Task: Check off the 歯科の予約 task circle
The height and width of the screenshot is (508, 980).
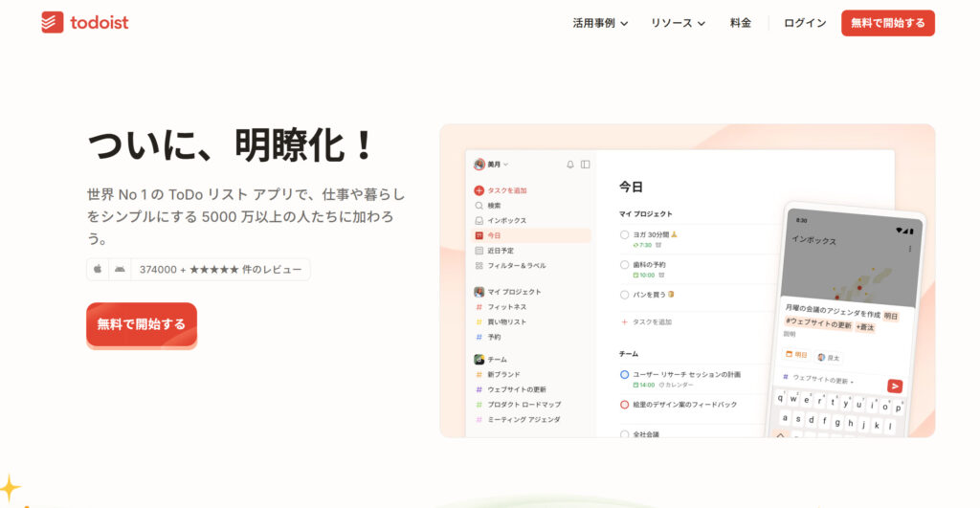Action: pyautogui.click(x=625, y=264)
